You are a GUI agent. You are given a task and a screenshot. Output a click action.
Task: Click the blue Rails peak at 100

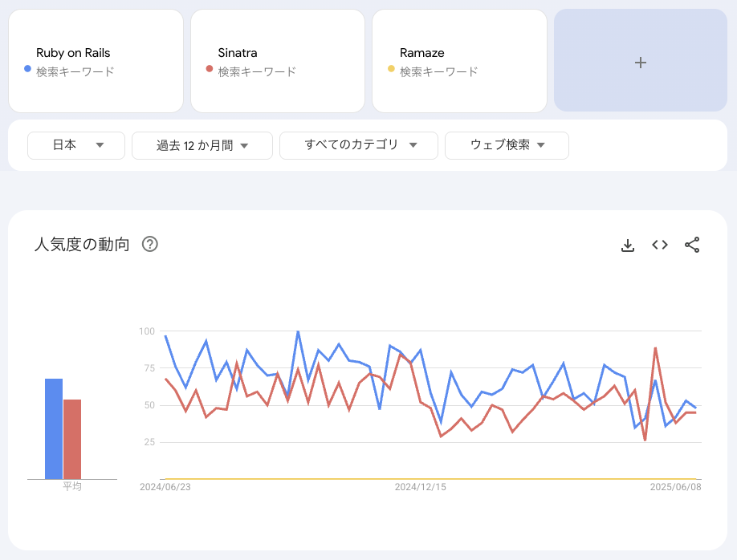click(298, 331)
